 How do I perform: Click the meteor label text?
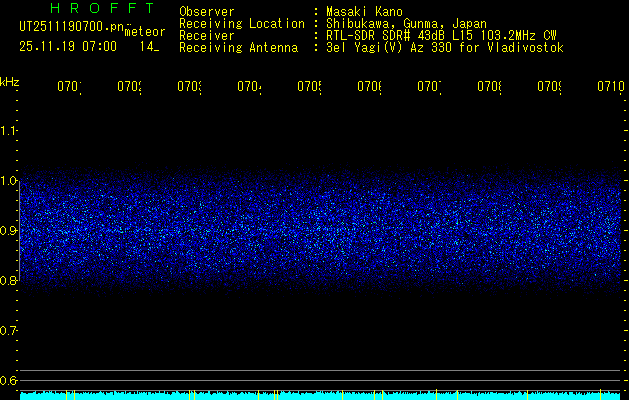coord(145,31)
